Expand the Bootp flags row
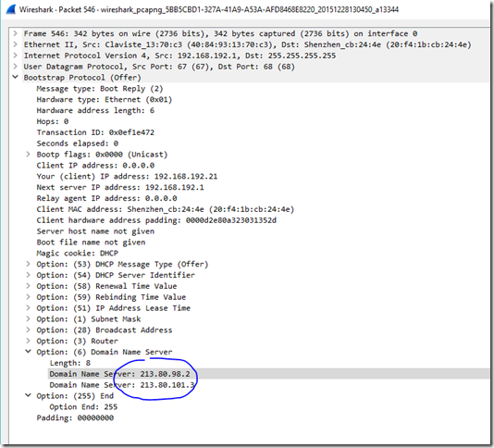Viewport: 494px width, 448px height. (28, 155)
